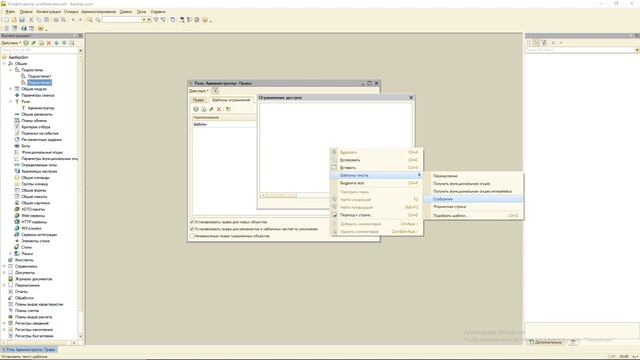Viewport: 640px width, 360px height.
Task: Close the Ограничение доступа dialog
Action: [411, 98]
